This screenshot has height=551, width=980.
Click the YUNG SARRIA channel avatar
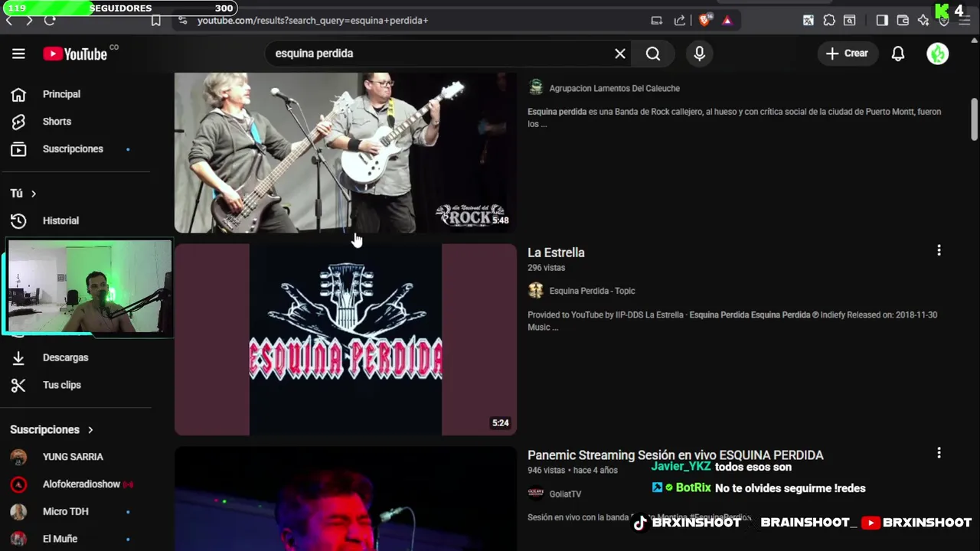pyautogui.click(x=18, y=457)
